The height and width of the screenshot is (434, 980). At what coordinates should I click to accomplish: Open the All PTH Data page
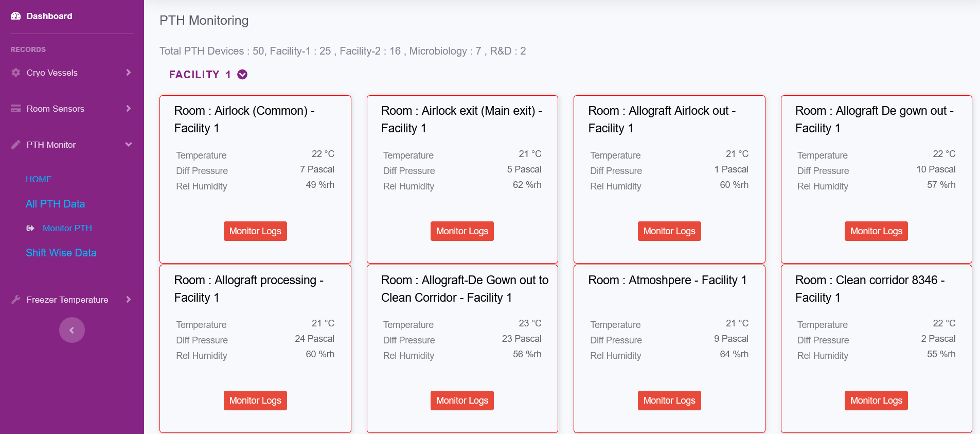point(55,204)
